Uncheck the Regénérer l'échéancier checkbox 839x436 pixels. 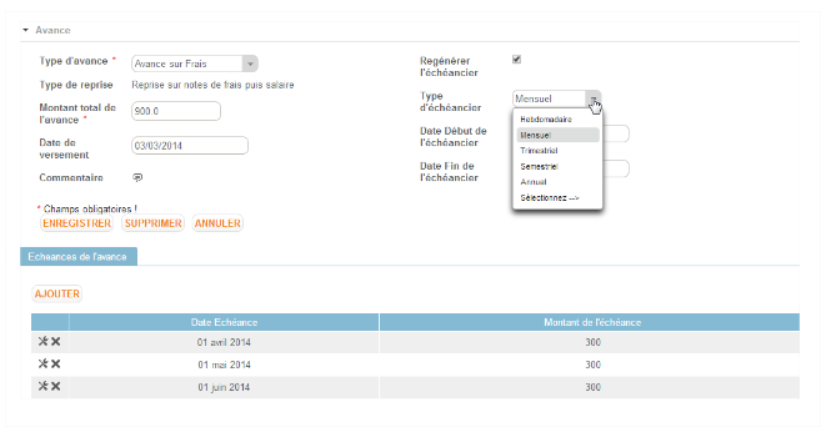click(516, 59)
